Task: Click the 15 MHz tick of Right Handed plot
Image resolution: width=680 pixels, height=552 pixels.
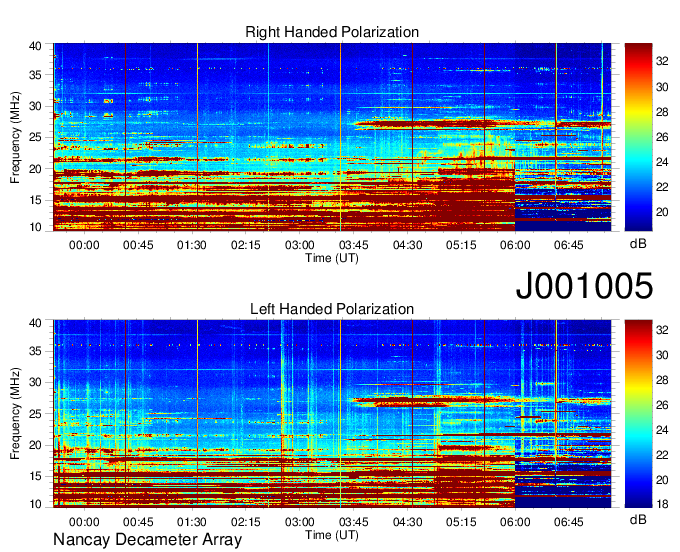Action: (x=35, y=200)
